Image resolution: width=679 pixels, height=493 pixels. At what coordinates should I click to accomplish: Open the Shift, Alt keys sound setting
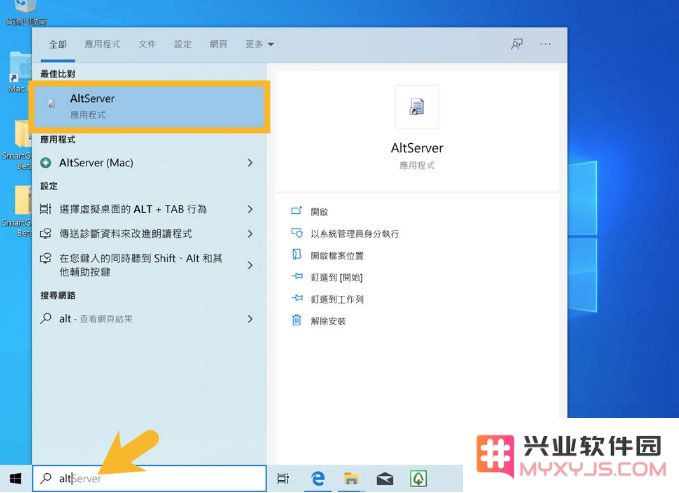pyautogui.click(x=141, y=265)
